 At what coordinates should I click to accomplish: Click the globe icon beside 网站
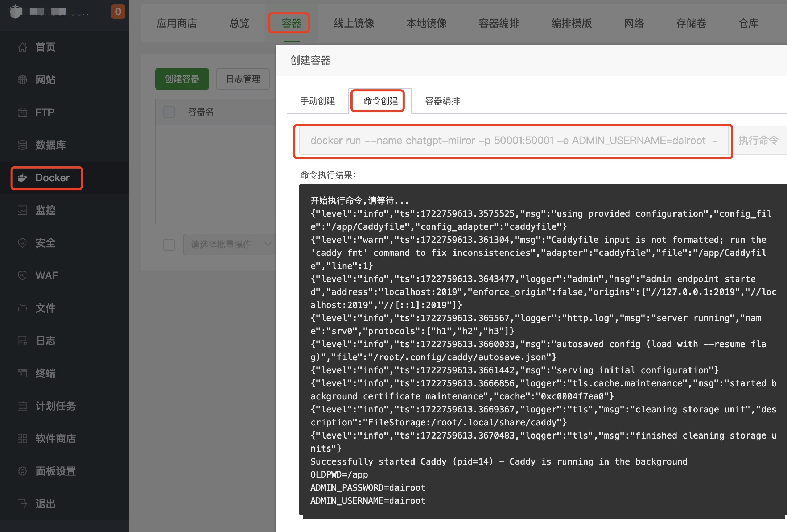[22, 80]
